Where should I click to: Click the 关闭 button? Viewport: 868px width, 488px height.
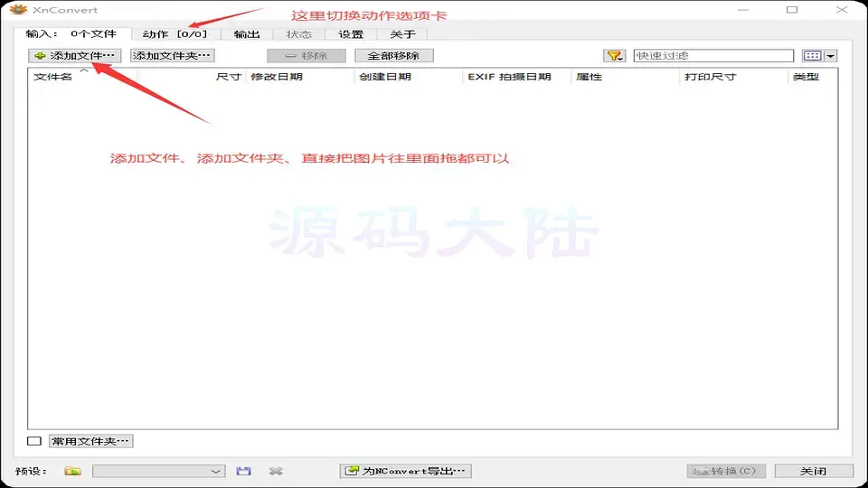tap(813, 471)
